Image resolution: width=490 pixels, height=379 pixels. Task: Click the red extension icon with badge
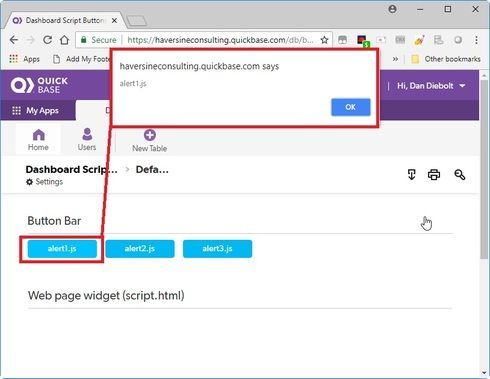click(x=363, y=41)
